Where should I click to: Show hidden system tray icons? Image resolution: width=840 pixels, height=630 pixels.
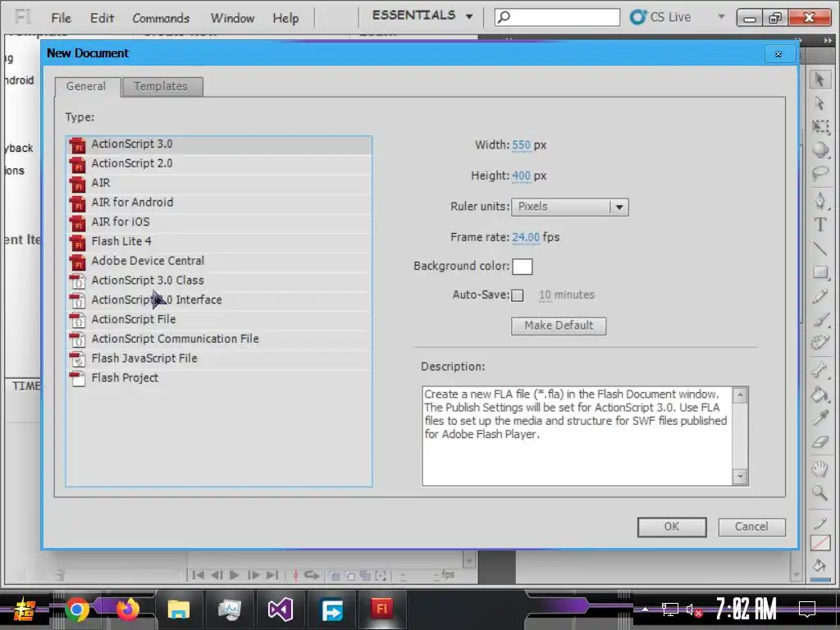[x=645, y=609]
